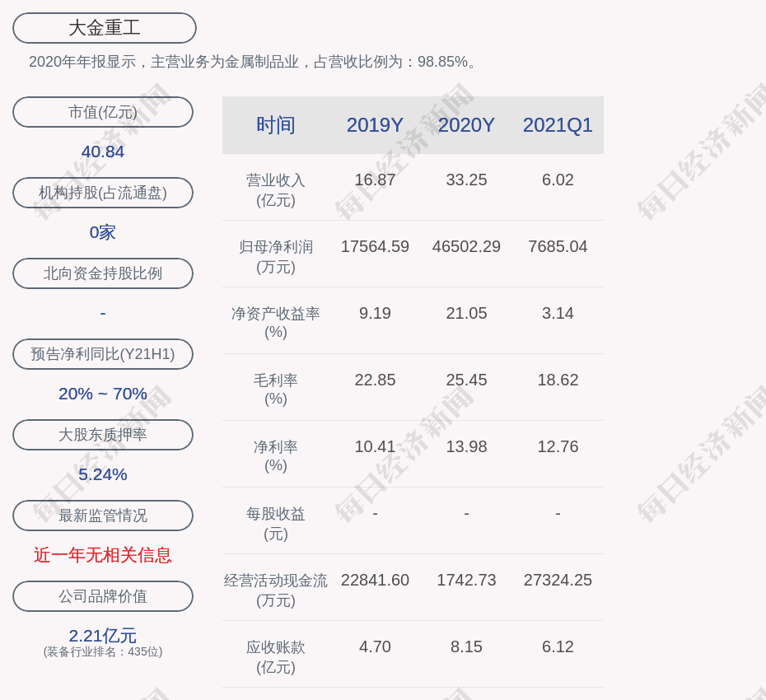
Task: Switch to the 2020Y column header
Action: pos(466,125)
